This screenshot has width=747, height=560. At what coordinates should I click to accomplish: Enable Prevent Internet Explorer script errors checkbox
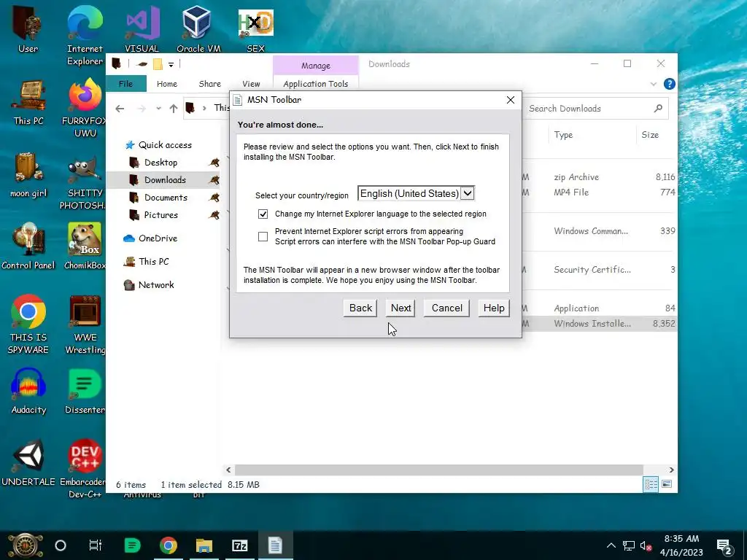pyautogui.click(x=263, y=236)
